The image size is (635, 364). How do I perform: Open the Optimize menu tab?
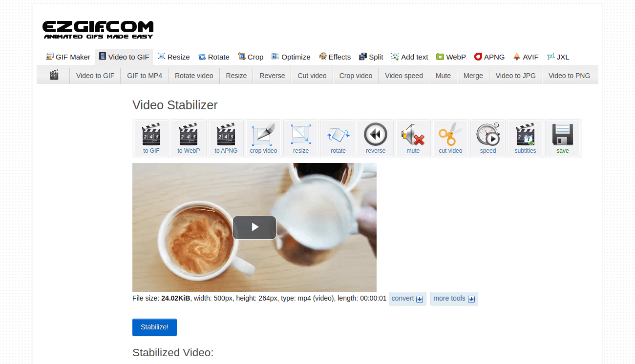pyautogui.click(x=291, y=57)
